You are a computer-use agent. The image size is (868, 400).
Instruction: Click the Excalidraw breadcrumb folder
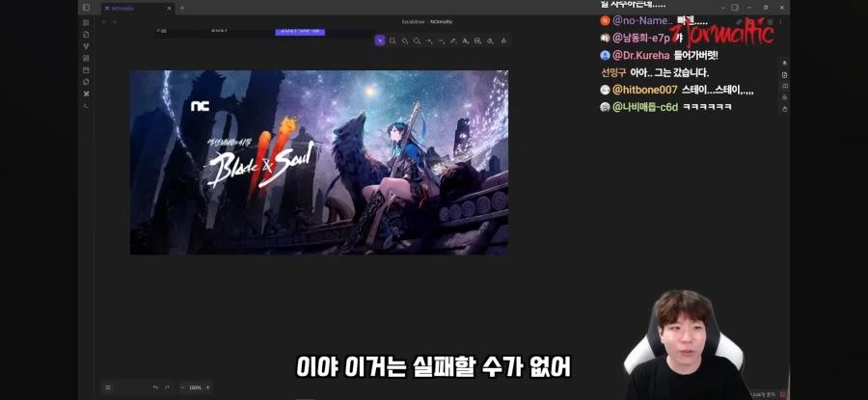[413, 22]
